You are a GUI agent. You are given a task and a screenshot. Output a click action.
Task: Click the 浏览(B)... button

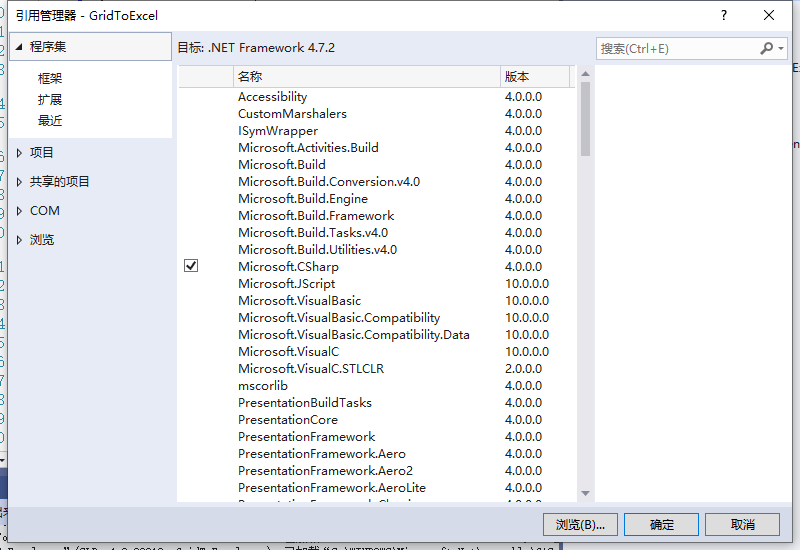click(580, 524)
